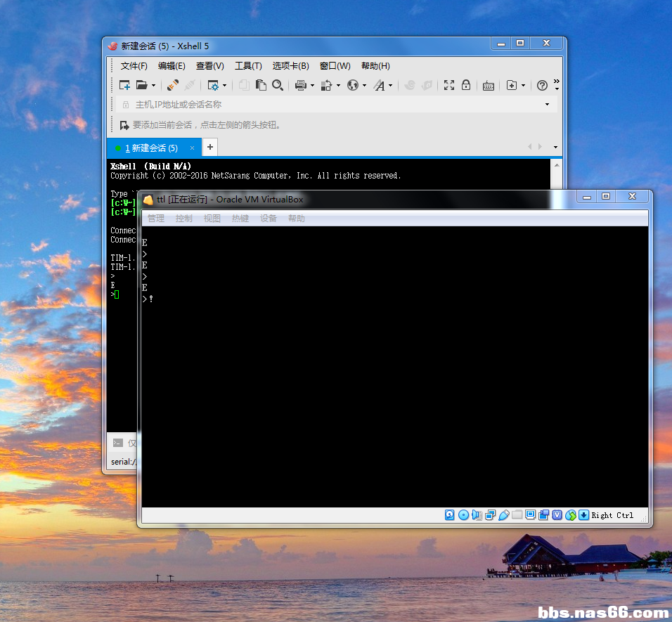This screenshot has width=672, height=622.
Task: Open the 文件(F) menu in Xshell
Action: click(134, 66)
